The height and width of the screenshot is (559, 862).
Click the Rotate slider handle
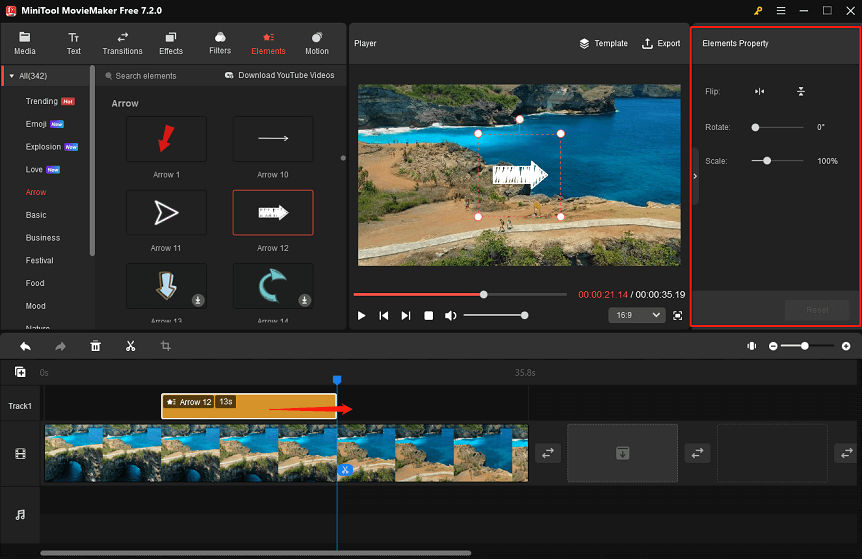pos(755,127)
